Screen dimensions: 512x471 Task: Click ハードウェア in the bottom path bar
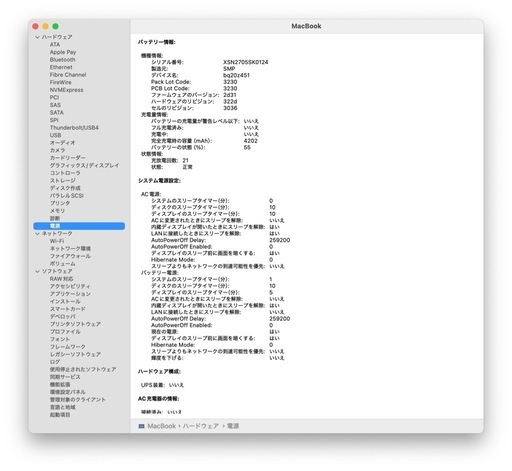click(x=200, y=426)
